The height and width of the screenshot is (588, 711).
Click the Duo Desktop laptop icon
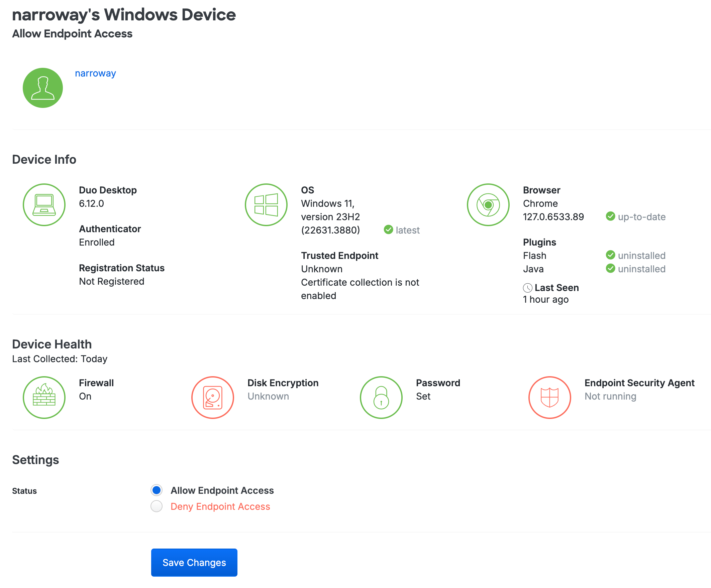[44, 205]
